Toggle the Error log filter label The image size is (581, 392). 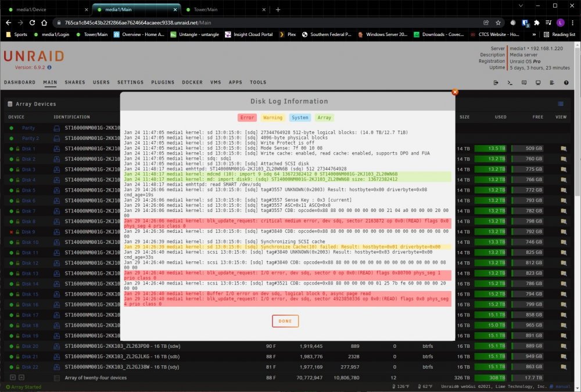point(247,117)
